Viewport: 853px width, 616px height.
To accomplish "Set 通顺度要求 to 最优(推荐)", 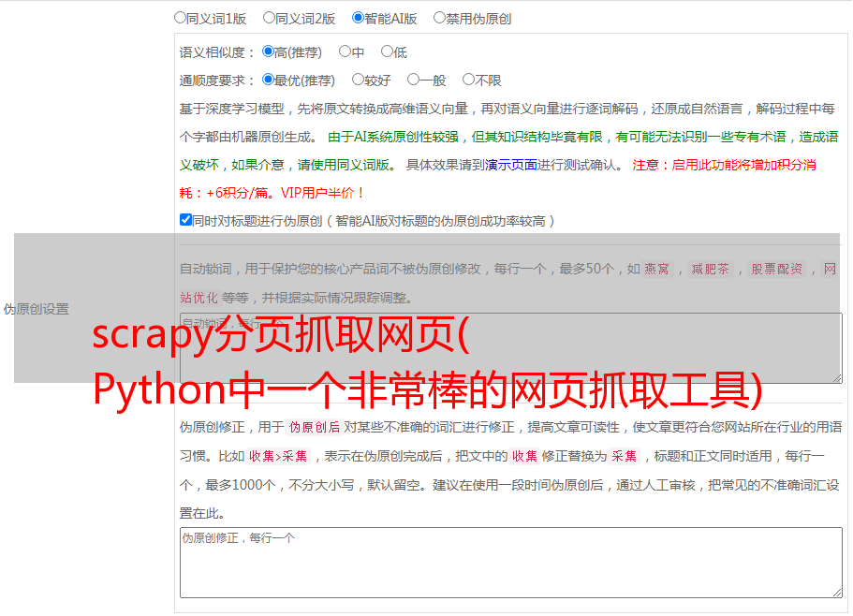I will point(268,80).
